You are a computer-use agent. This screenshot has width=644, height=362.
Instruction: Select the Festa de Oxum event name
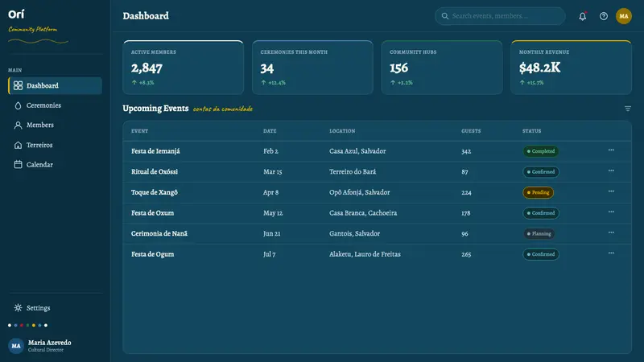click(x=152, y=213)
